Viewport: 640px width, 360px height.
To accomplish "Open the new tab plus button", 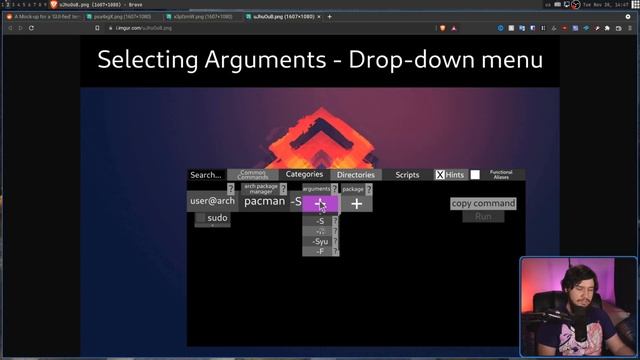I will [x=329, y=17].
